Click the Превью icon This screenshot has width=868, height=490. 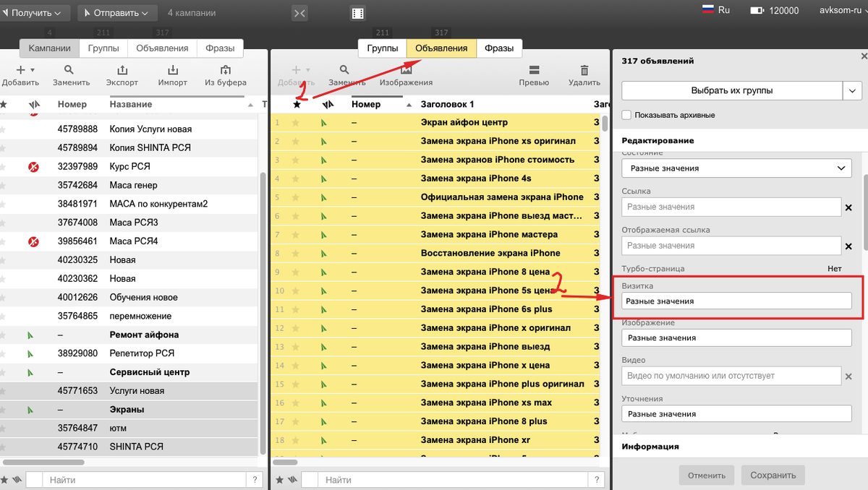pos(534,70)
